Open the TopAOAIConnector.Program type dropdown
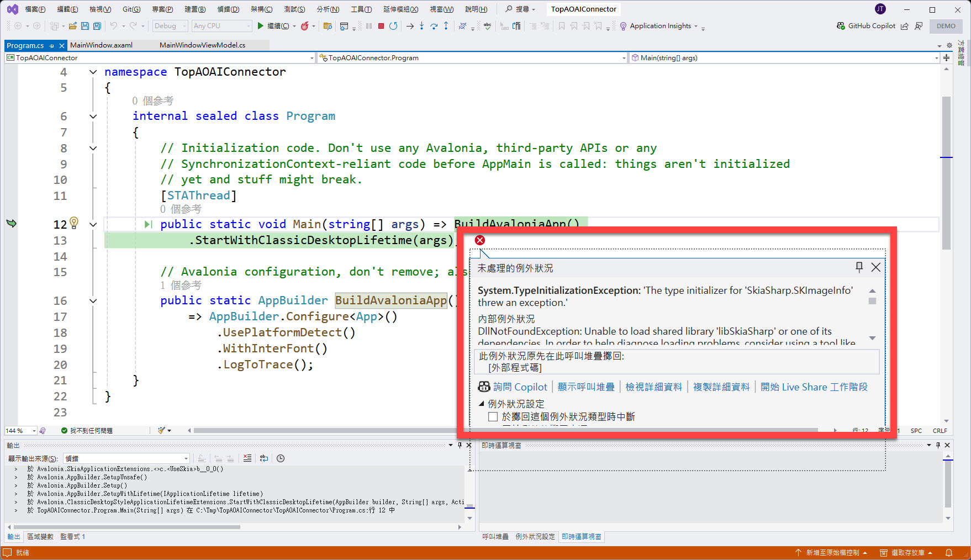 pyautogui.click(x=473, y=57)
